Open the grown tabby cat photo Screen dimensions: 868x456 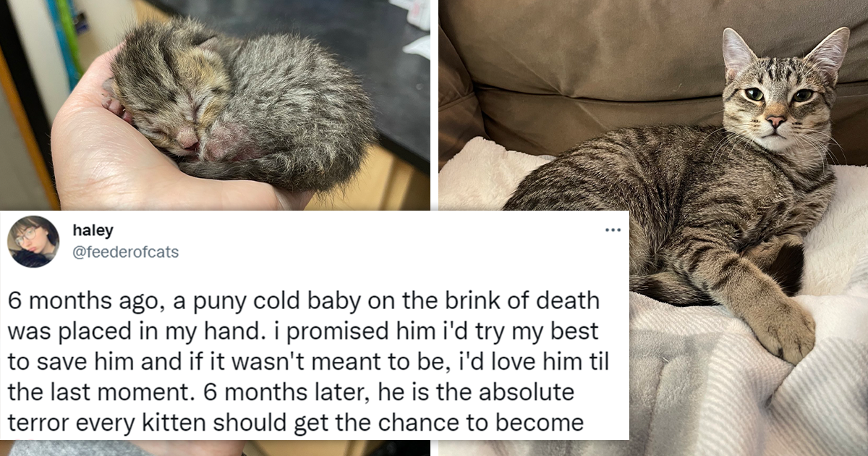653,228
